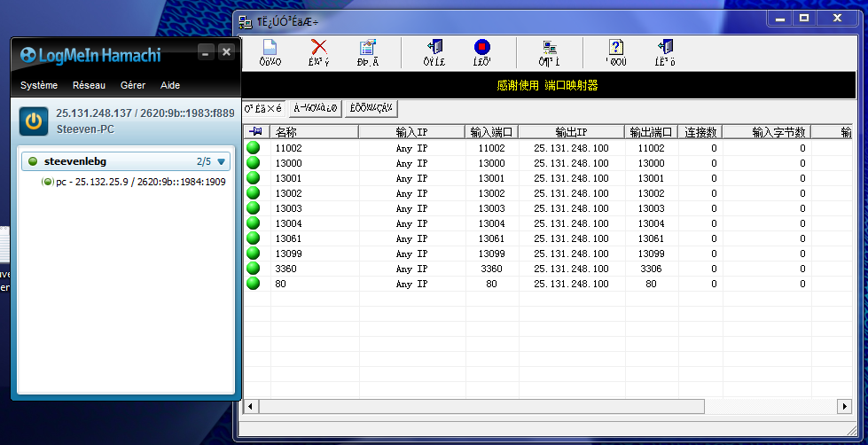Click green status dot of row 13000
The height and width of the screenshot is (445, 868).
click(x=253, y=163)
